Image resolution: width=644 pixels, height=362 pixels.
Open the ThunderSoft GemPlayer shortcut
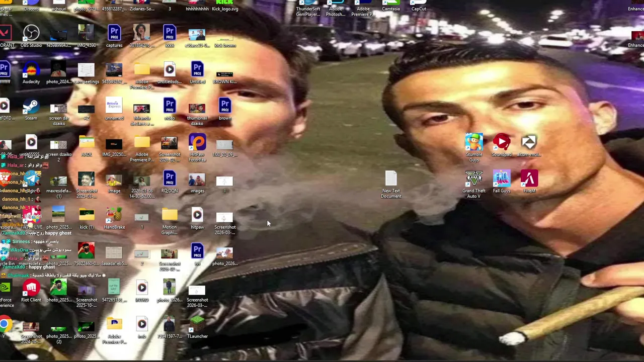[308, 9]
